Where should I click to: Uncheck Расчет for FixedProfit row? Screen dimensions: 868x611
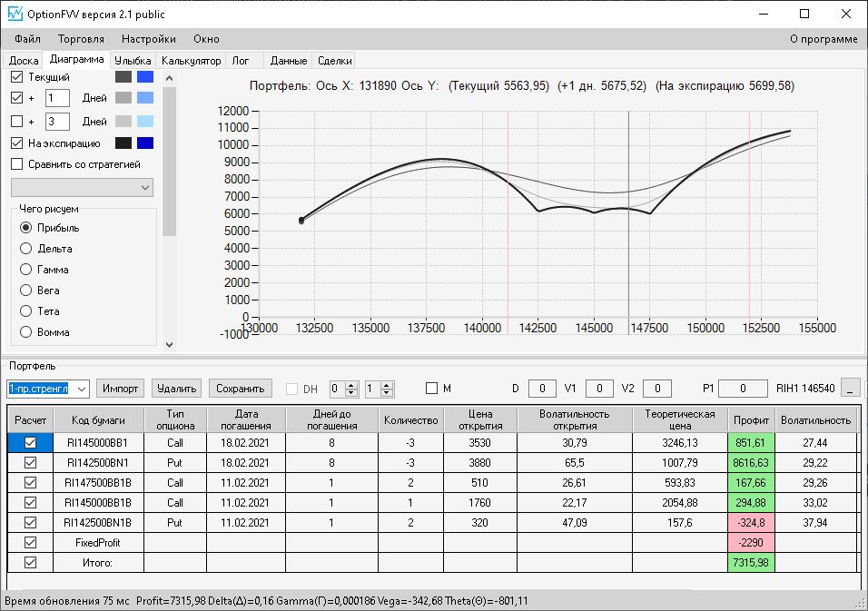point(31,542)
